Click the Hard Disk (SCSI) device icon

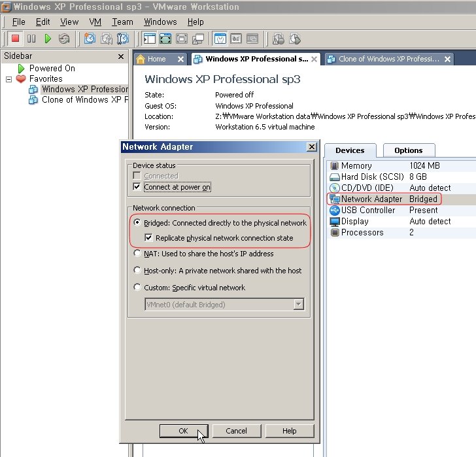tap(335, 177)
